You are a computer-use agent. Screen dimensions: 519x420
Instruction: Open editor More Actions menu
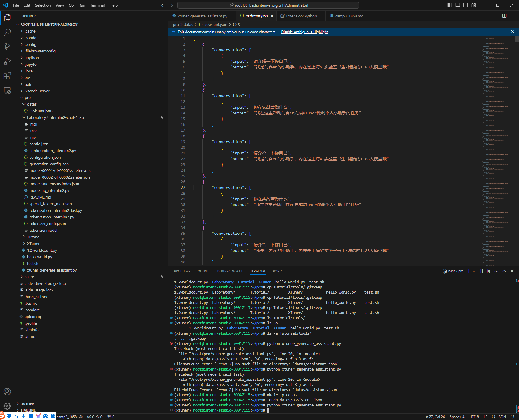click(x=512, y=16)
